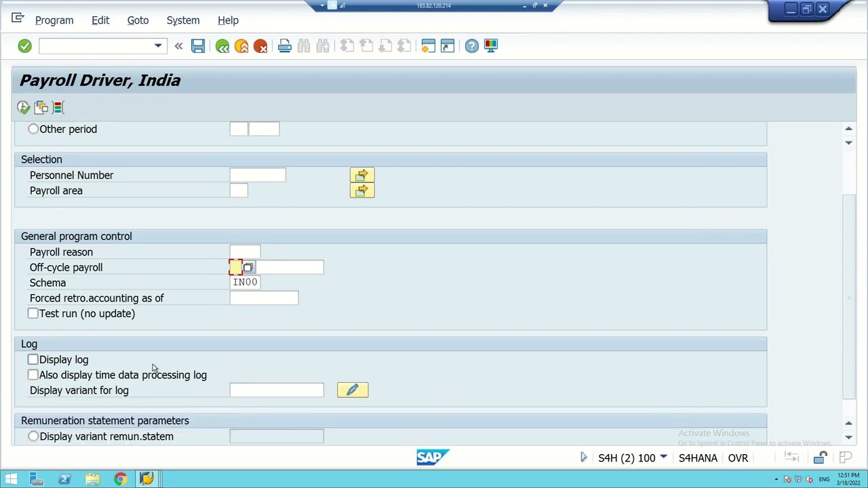868x488 pixels.
Task: Click the Display variant for log field
Action: (x=277, y=390)
